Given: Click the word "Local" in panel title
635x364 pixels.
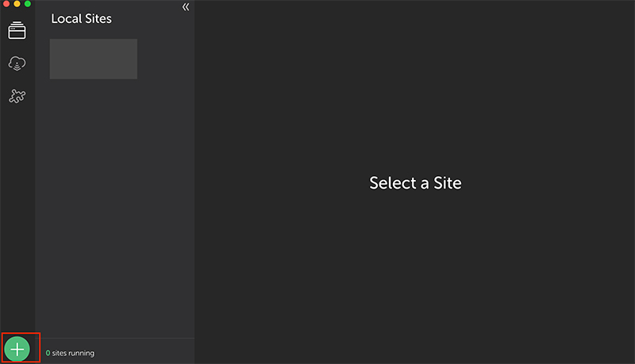Looking at the screenshot, I should tap(67, 18).
